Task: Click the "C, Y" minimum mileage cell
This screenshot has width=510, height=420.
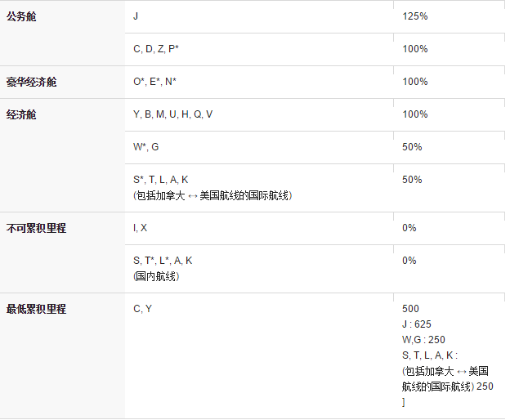Action: coord(142,309)
